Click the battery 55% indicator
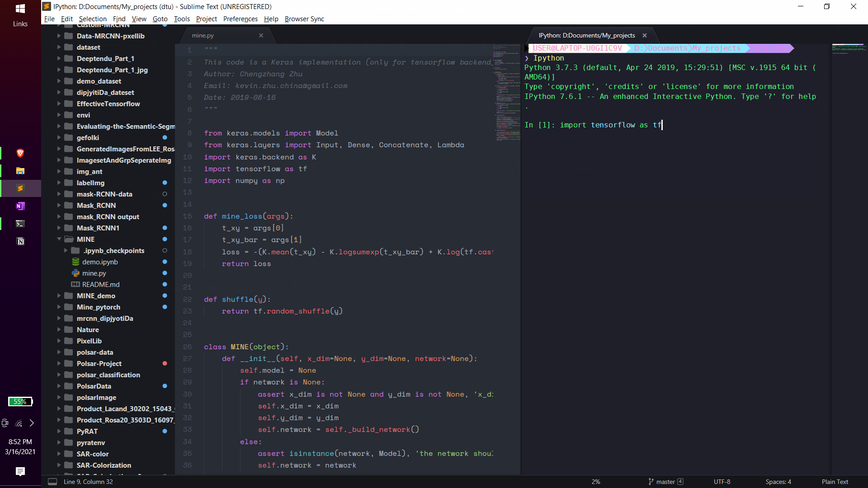Screen dimensions: 868x488 pyautogui.click(x=20, y=401)
